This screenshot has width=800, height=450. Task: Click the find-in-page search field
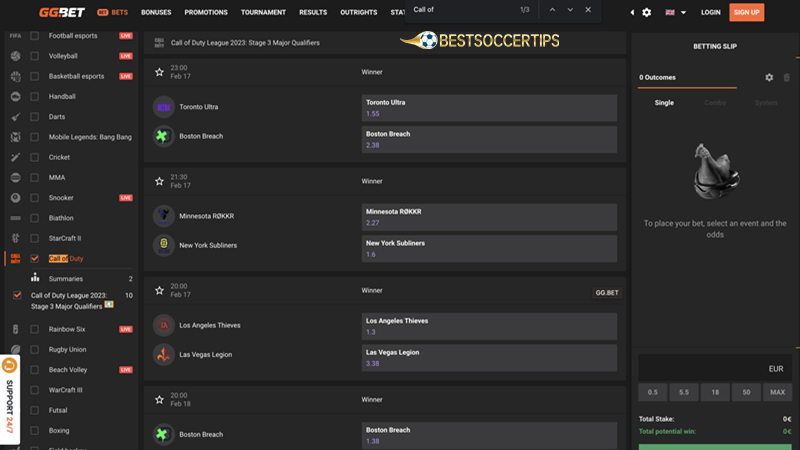462,10
